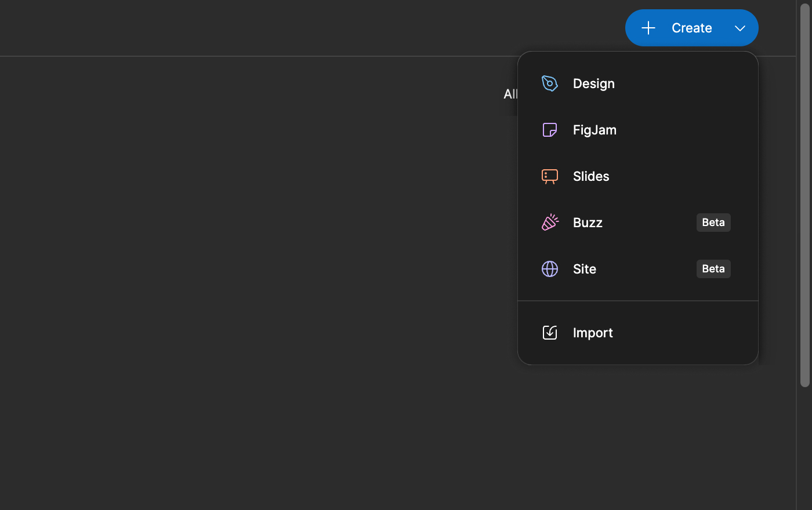Click the vertical scrollbar thumb
Image resolution: width=812 pixels, height=510 pixels.
coord(804,195)
